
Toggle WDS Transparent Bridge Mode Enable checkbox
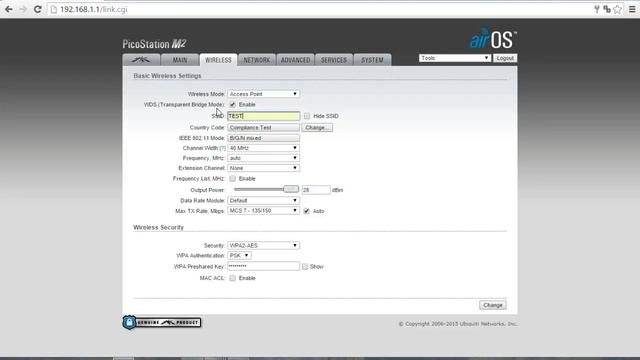tap(232, 104)
